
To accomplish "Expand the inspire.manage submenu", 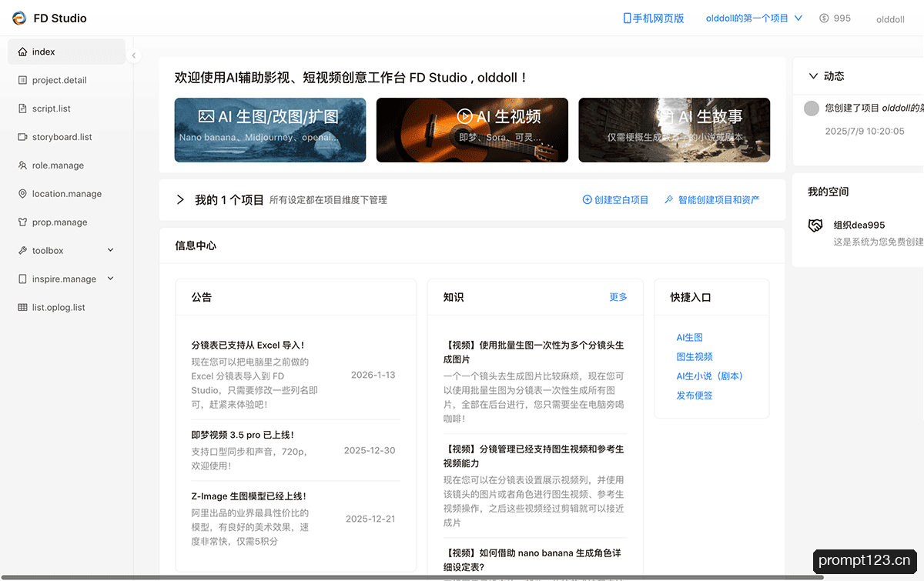I will (x=110, y=279).
